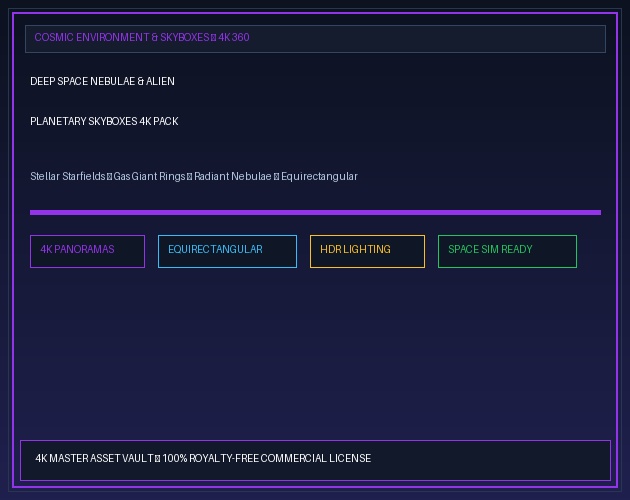The image size is (630, 500).
Task: Click the text 'PLANETARY SKYBOXES 4K PACK'
Action: pos(104,121)
